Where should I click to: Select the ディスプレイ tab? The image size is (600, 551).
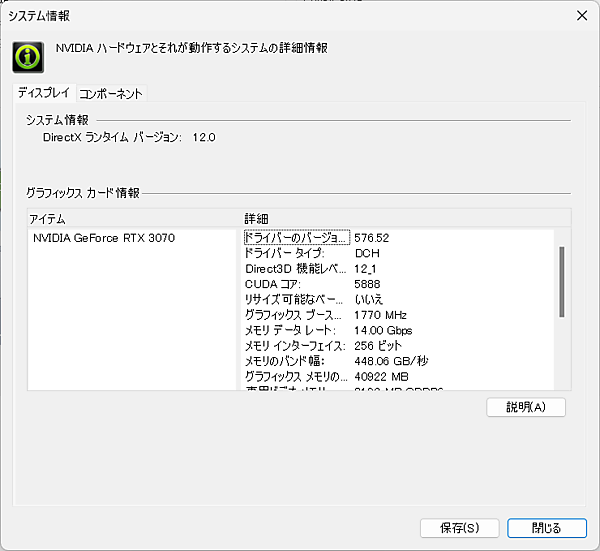(x=44, y=93)
